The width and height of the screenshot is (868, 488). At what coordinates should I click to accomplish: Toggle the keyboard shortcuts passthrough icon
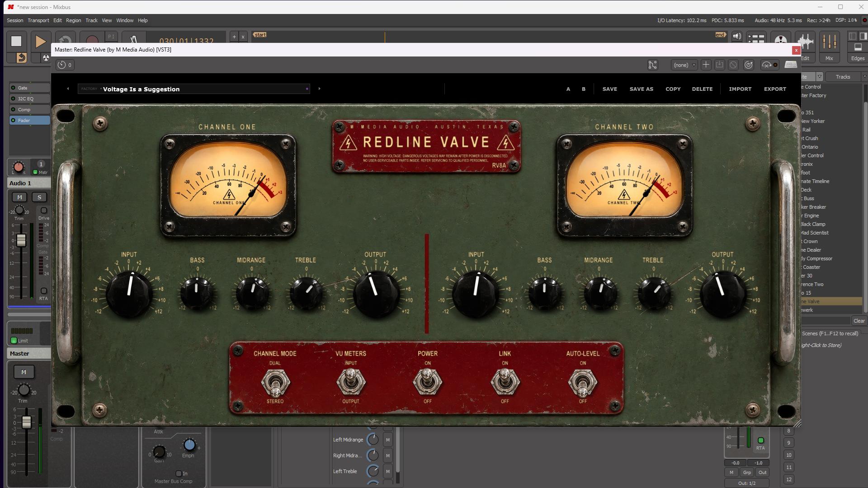point(791,65)
